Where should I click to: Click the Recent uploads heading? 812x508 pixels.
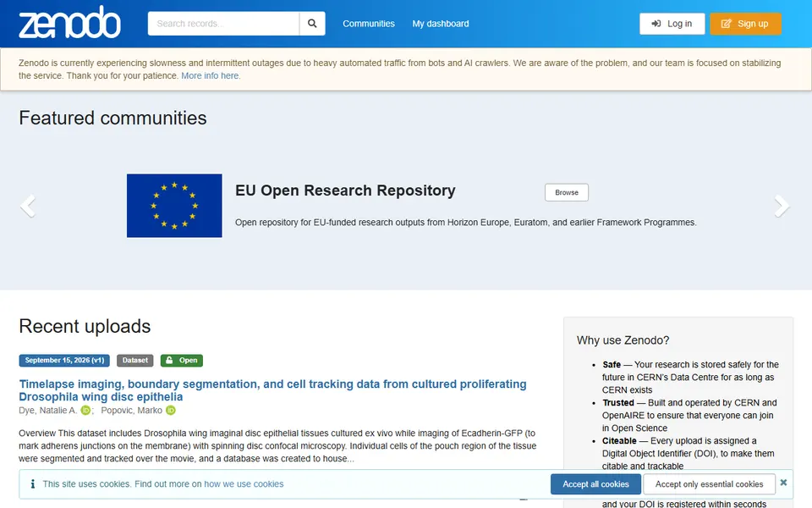(x=85, y=326)
